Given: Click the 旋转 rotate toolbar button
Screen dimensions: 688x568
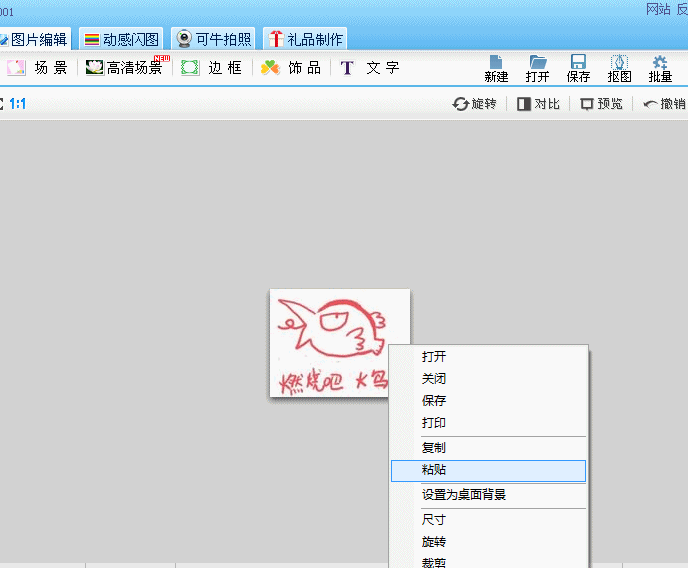Looking at the screenshot, I should (474, 104).
